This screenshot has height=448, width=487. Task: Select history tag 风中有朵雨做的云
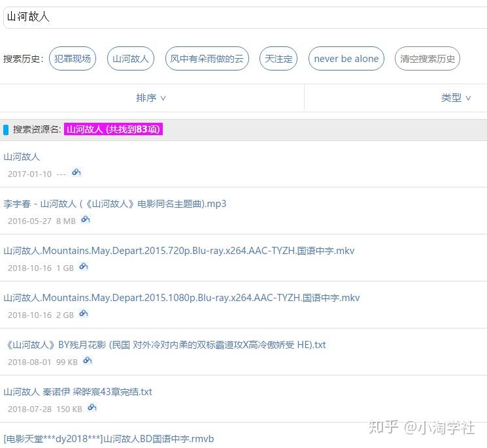(207, 58)
